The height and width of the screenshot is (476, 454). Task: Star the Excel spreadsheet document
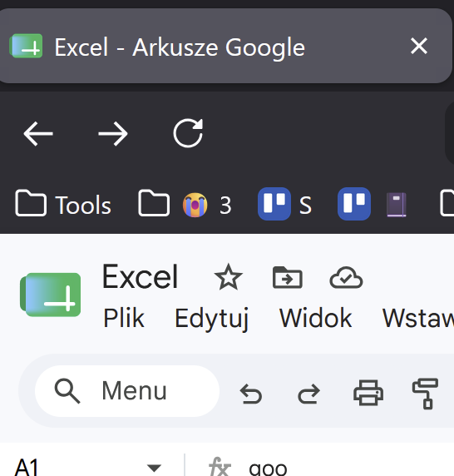(229, 277)
